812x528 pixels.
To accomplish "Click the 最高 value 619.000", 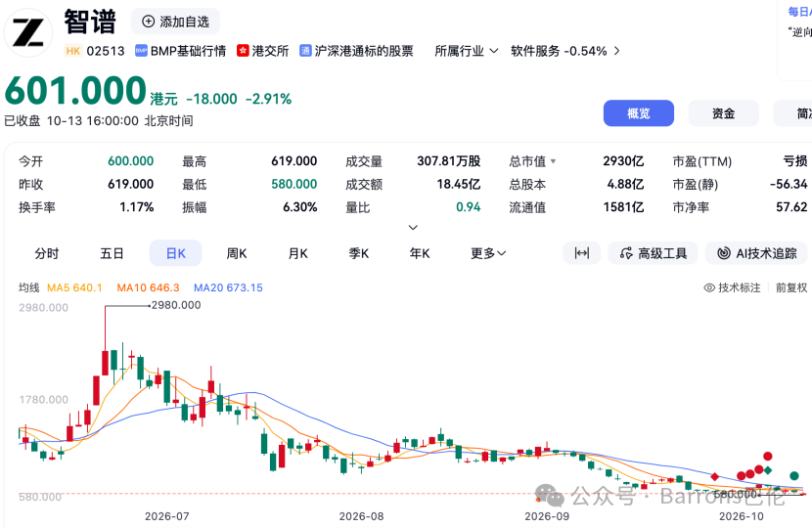I will coord(294,161).
